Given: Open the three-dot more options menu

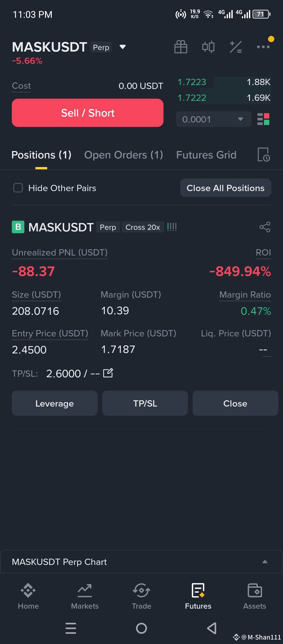Looking at the screenshot, I should tap(263, 47).
